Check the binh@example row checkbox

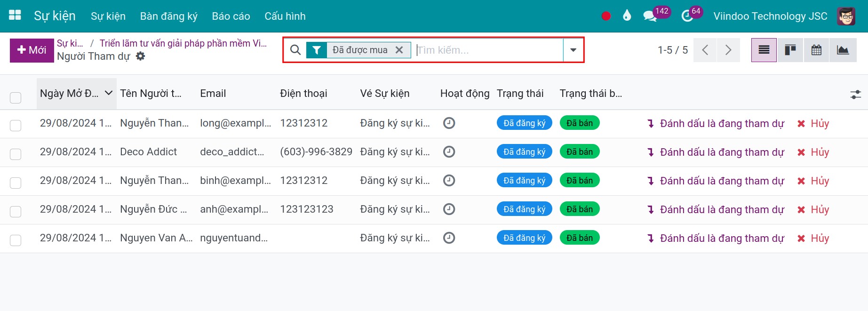click(x=16, y=183)
